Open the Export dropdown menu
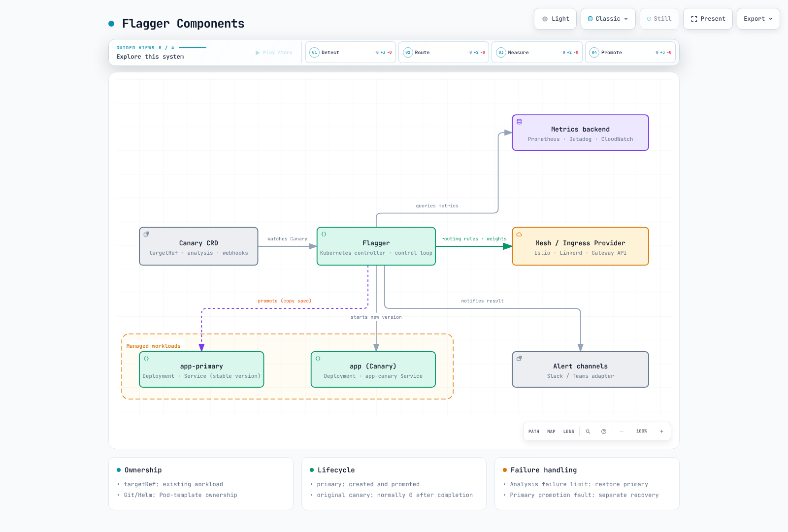 (x=758, y=19)
